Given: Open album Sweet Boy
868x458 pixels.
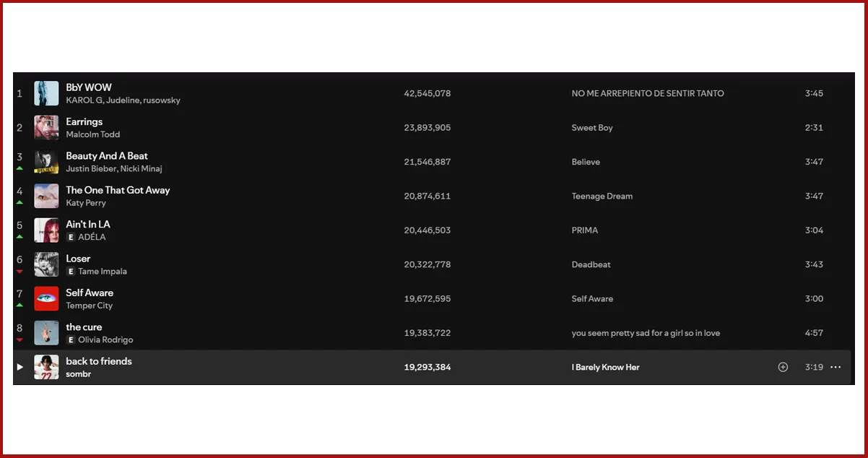Looking at the screenshot, I should coord(592,128).
